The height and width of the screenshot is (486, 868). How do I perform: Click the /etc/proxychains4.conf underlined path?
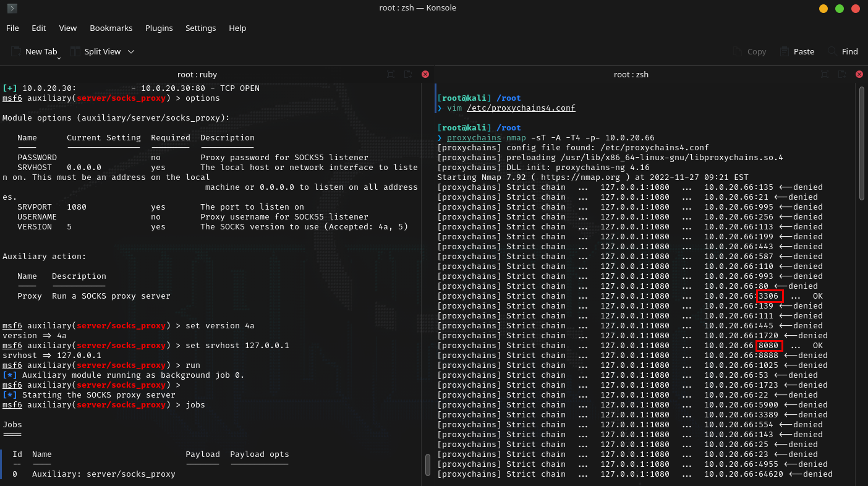[521, 108]
